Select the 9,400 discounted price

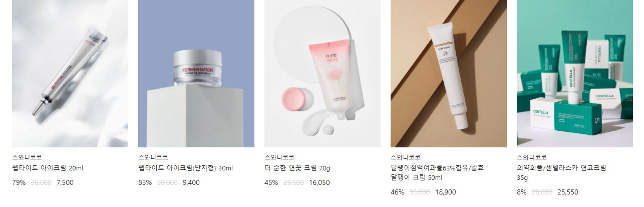pos(191,182)
